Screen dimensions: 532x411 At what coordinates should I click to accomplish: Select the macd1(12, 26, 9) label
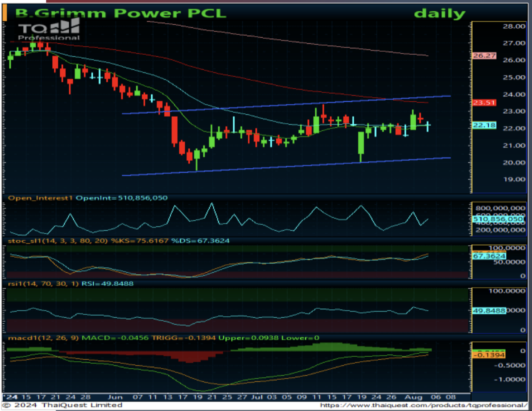click(x=43, y=337)
